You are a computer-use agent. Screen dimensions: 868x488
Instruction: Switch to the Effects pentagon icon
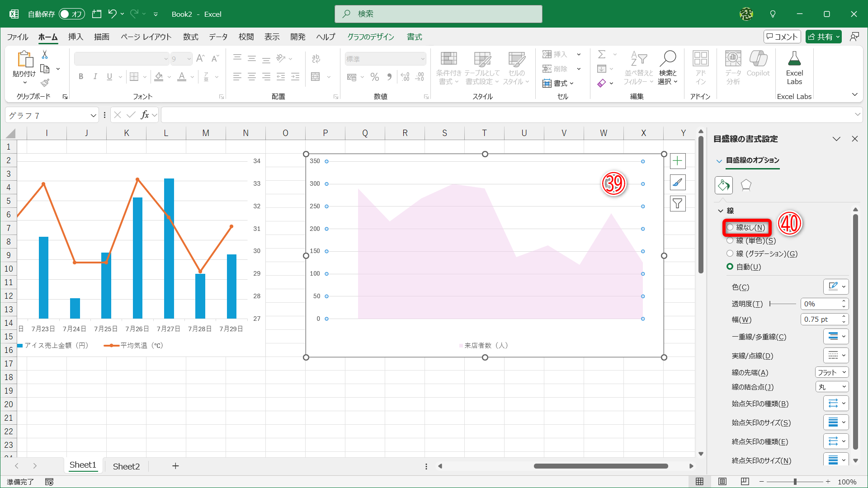point(746,185)
